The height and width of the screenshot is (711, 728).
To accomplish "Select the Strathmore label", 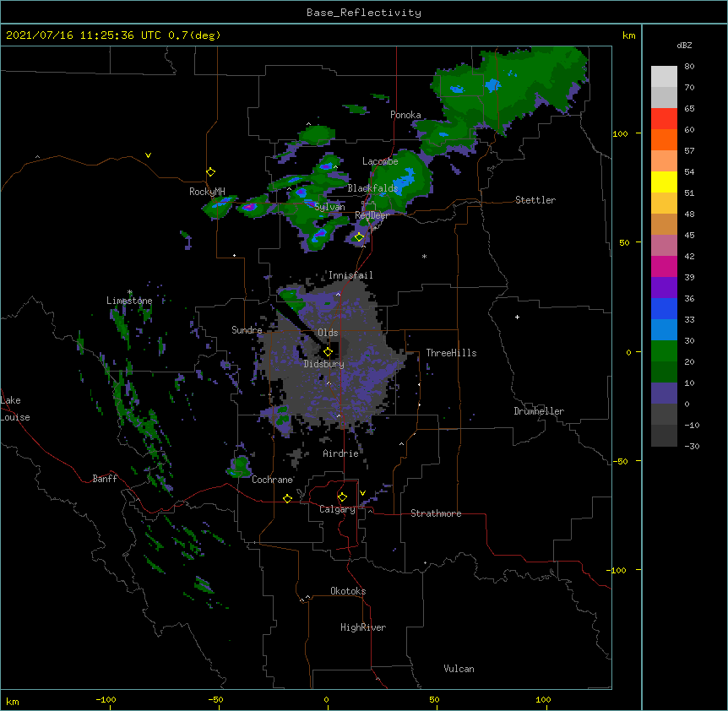I will (436, 513).
